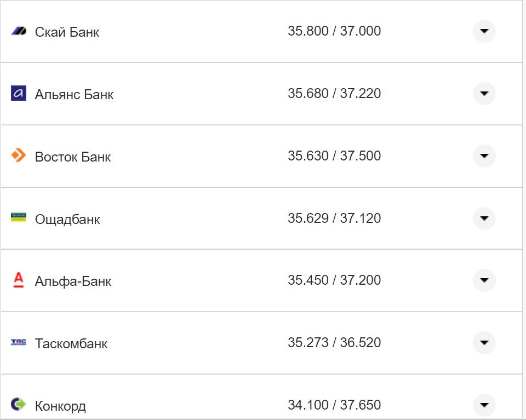This screenshot has width=526, height=420.
Task: Open the Скай Банк name link
Action: click(67, 32)
